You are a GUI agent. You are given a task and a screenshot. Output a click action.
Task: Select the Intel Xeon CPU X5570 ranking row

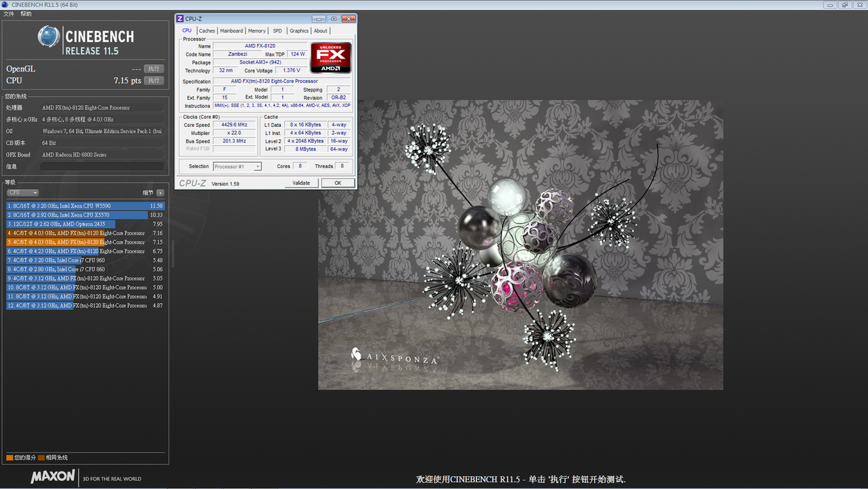click(x=86, y=215)
